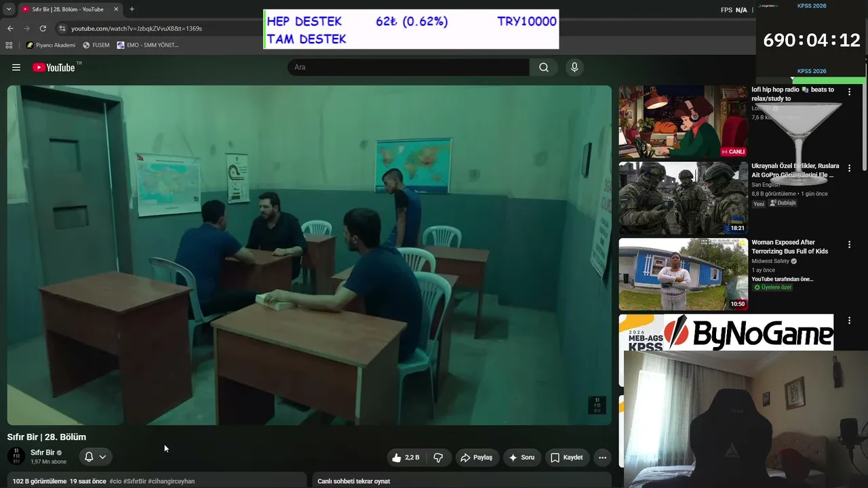Expand the browser tab search dropdown

pyautogui.click(x=9, y=9)
